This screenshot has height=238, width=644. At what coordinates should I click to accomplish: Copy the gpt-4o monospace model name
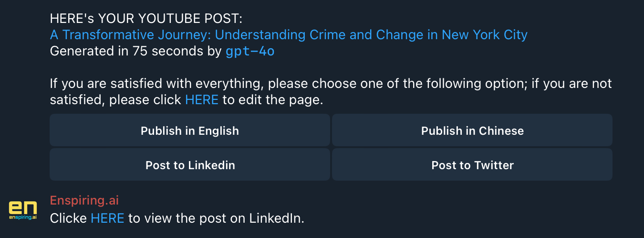pyautogui.click(x=250, y=51)
